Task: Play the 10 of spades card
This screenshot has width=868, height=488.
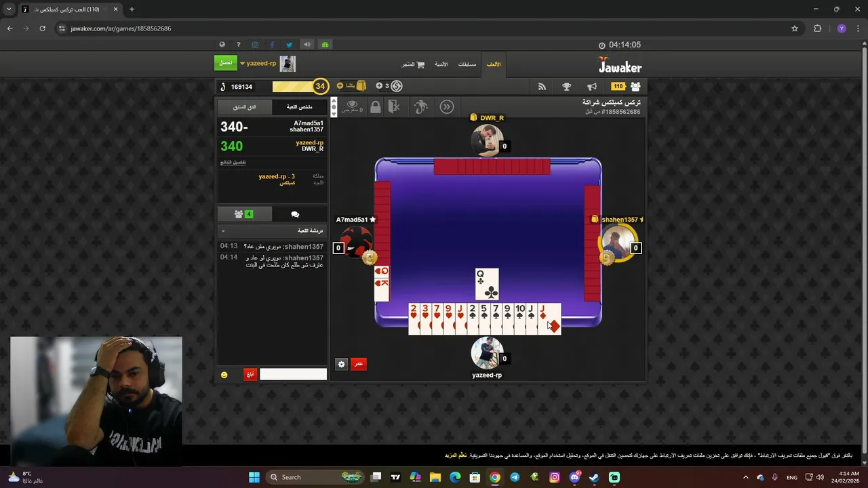Action: click(x=519, y=319)
